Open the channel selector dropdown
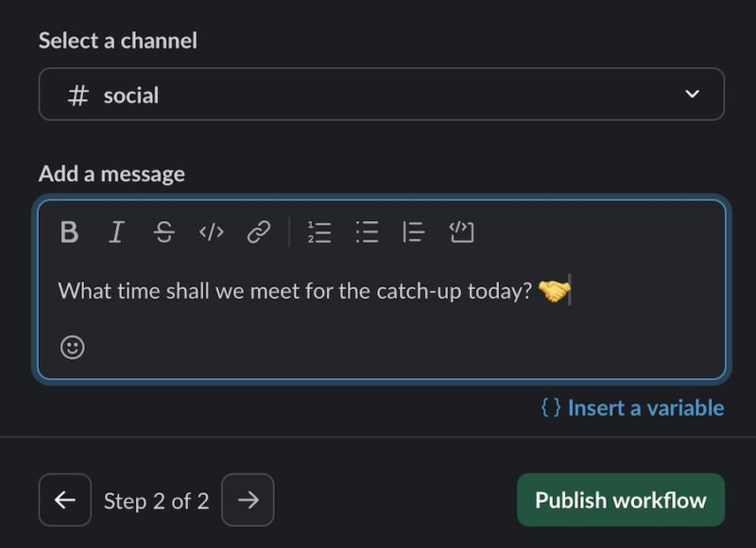The image size is (756, 548). (378, 94)
